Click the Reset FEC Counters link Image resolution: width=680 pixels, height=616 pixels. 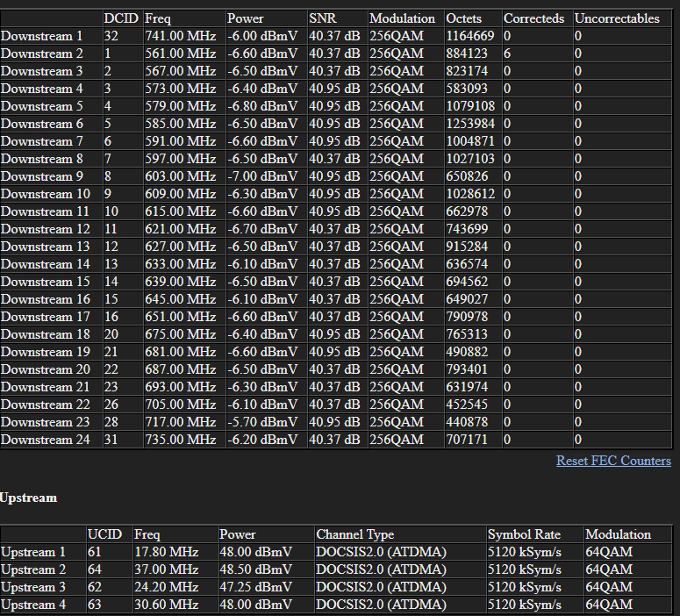(x=613, y=461)
